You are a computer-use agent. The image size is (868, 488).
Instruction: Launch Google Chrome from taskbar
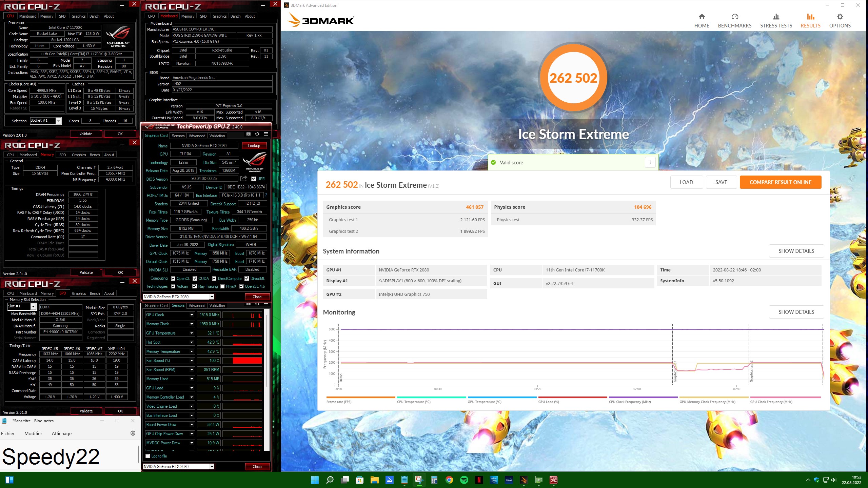point(449,480)
